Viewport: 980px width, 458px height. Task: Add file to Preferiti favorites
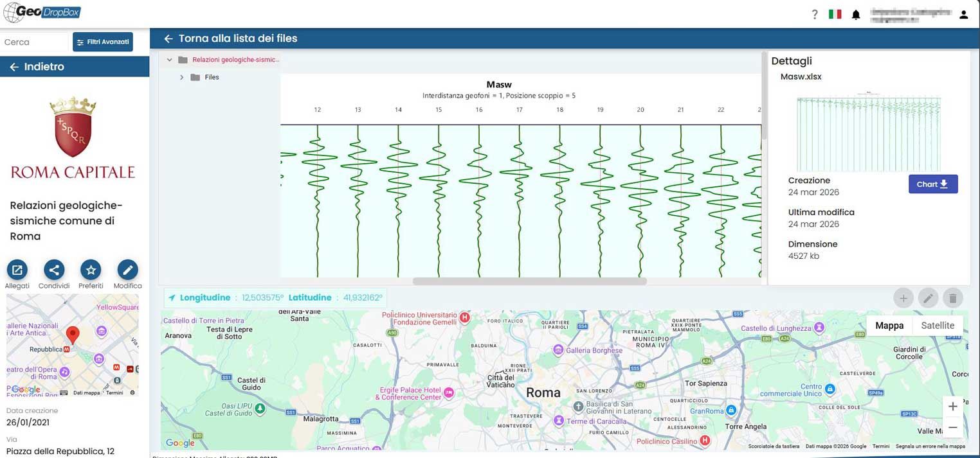pos(90,270)
